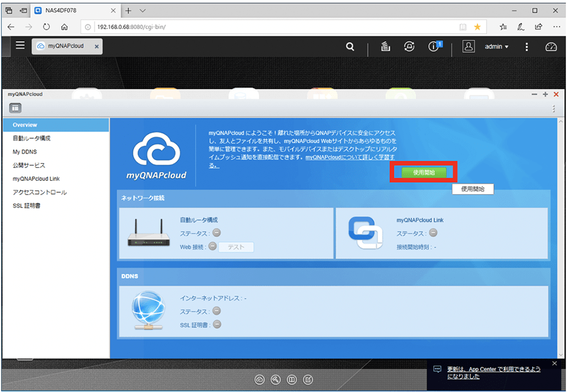
Task: Click the first dock icon at bottom
Action: click(x=260, y=379)
